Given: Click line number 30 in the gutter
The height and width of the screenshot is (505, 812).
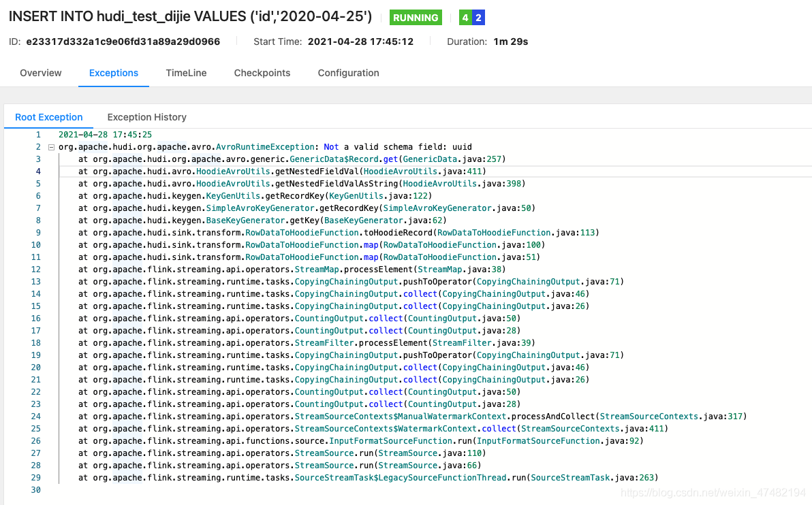Looking at the screenshot, I should [x=35, y=490].
